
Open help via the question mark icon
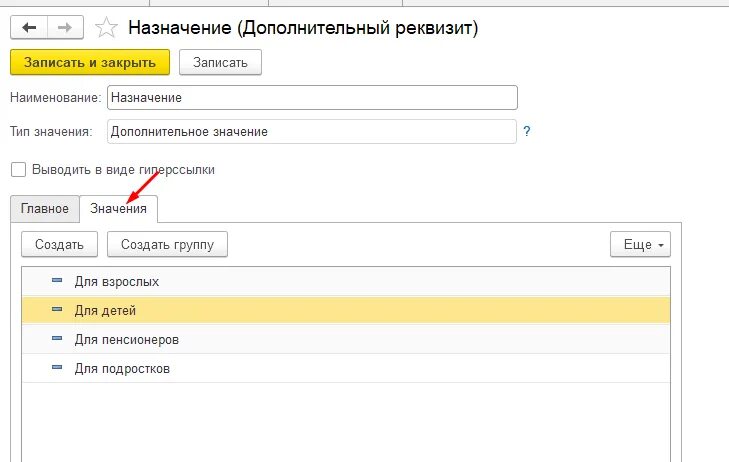[x=526, y=131]
